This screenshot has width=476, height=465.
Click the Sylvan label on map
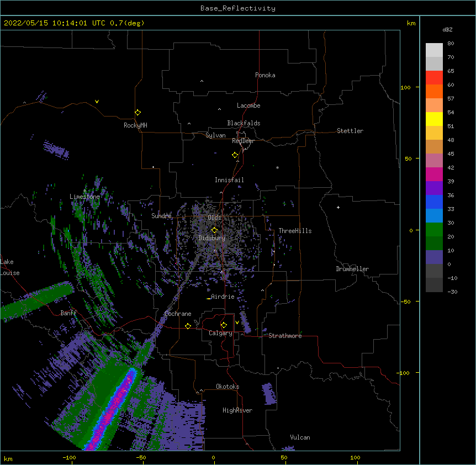[215, 135]
